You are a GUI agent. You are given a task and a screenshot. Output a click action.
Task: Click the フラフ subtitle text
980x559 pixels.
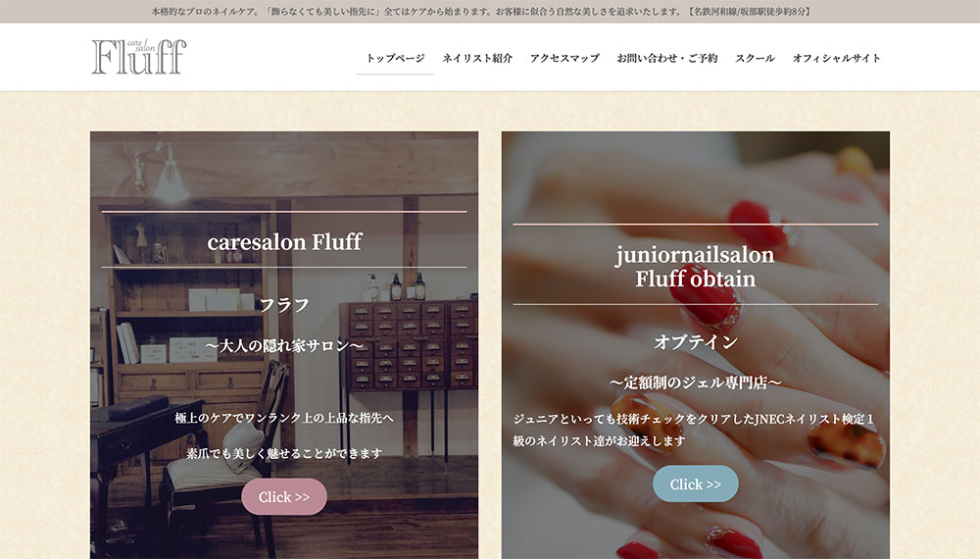284,305
